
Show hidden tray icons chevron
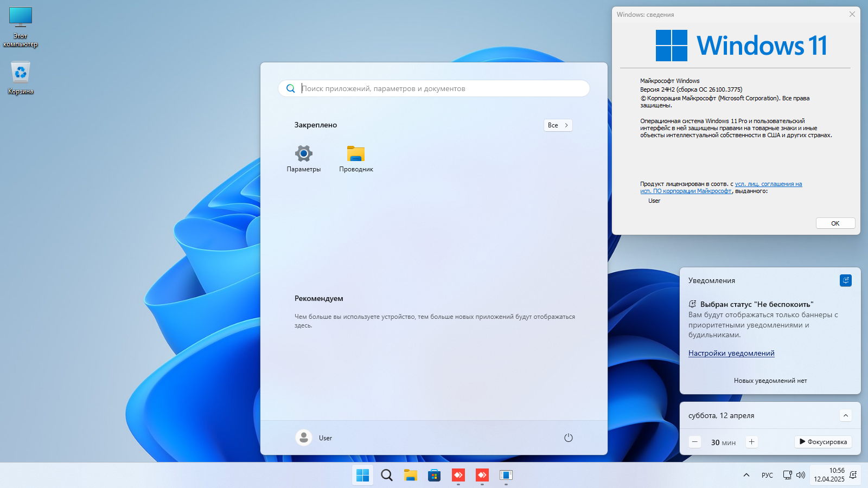click(x=746, y=475)
